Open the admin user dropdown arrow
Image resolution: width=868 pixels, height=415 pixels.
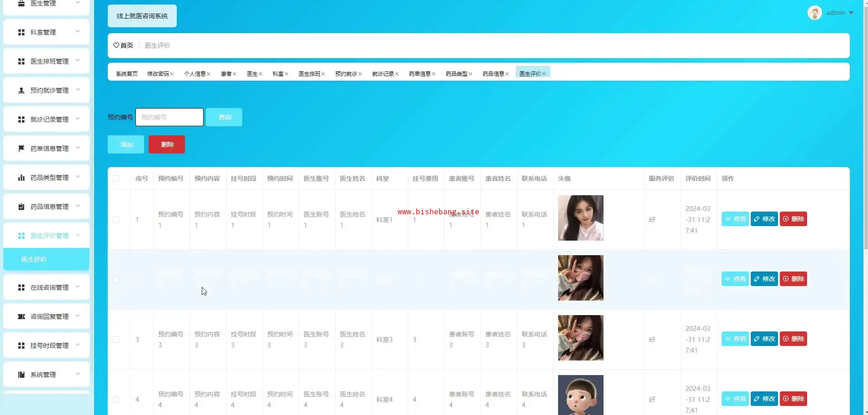tap(851, 13)
